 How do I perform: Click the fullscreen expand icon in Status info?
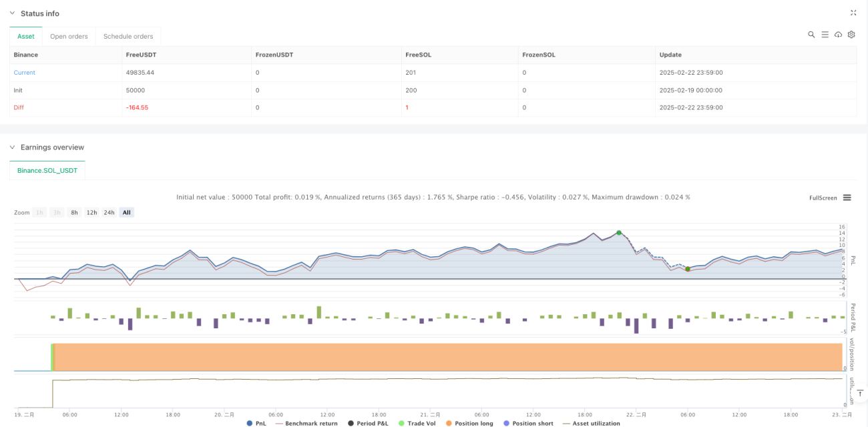click(853, 13)
